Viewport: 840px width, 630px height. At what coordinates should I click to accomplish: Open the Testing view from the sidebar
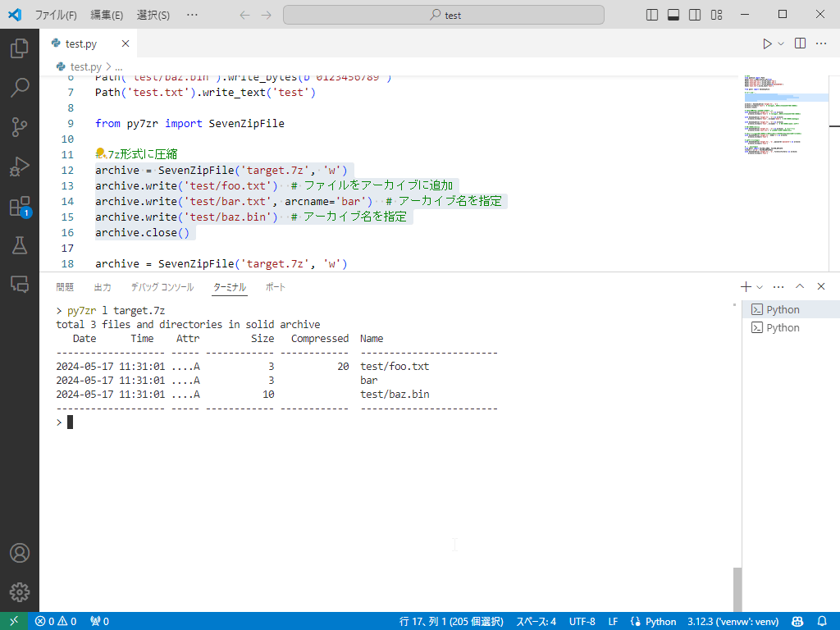(20, 245)
